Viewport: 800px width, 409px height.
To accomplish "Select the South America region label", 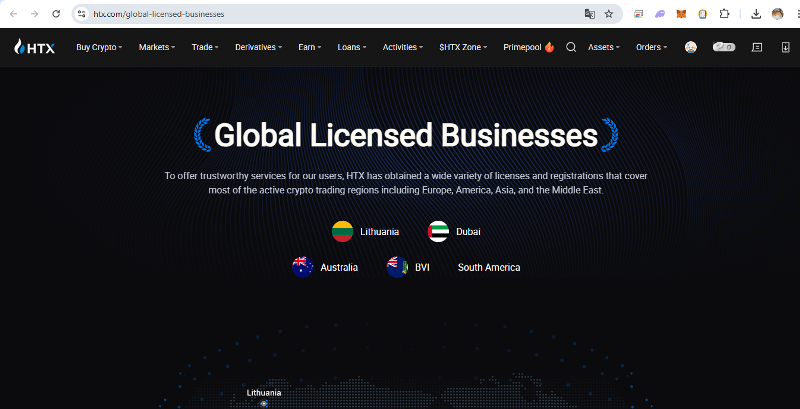I will (x=489, y=268).
